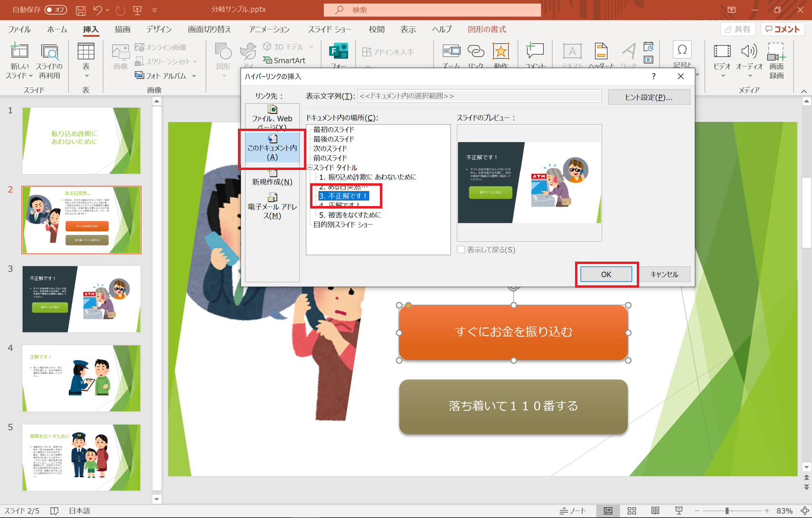Toggle the Notes pane in status bar
Viewport: 812px width, 518px height.
(x=573, y=511)
